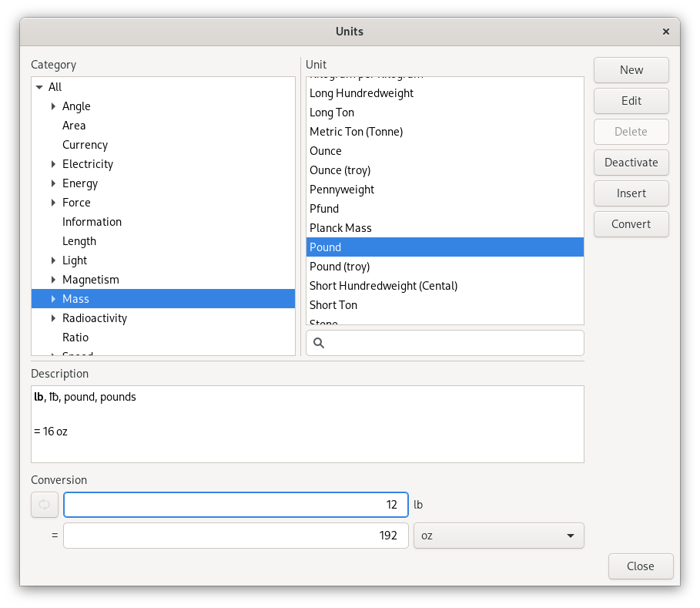The height and width of the screenshot is (608, 700).
Task: Expand the Electricity category arrow
Action: click(53, 164)
